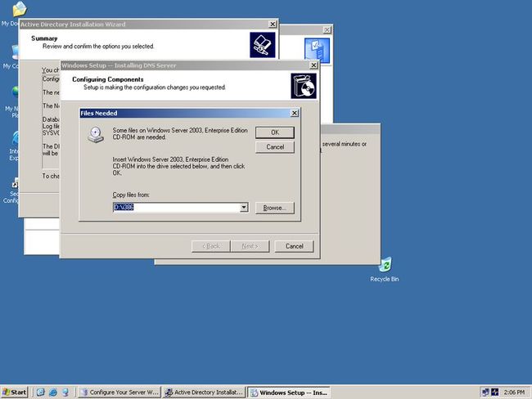Click Cancel in Windows Setup wizard
This screenshot has height=399, width=532.
(294, 246)
